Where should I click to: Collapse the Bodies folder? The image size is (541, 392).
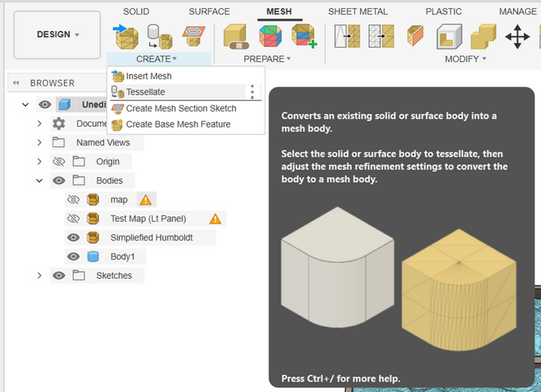[x=40, y=181]
